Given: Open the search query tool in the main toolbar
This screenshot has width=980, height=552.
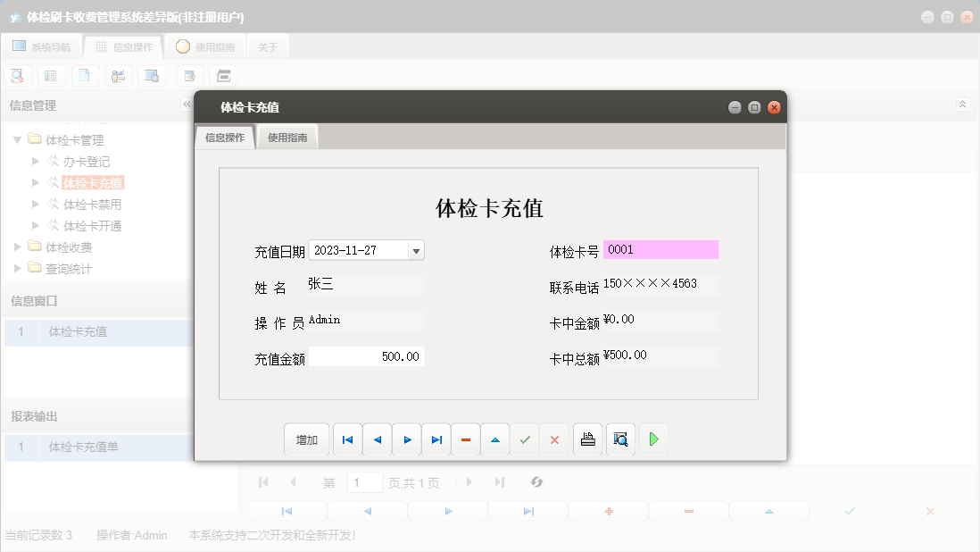Looking at the screenshot, I should pos(17,75).
